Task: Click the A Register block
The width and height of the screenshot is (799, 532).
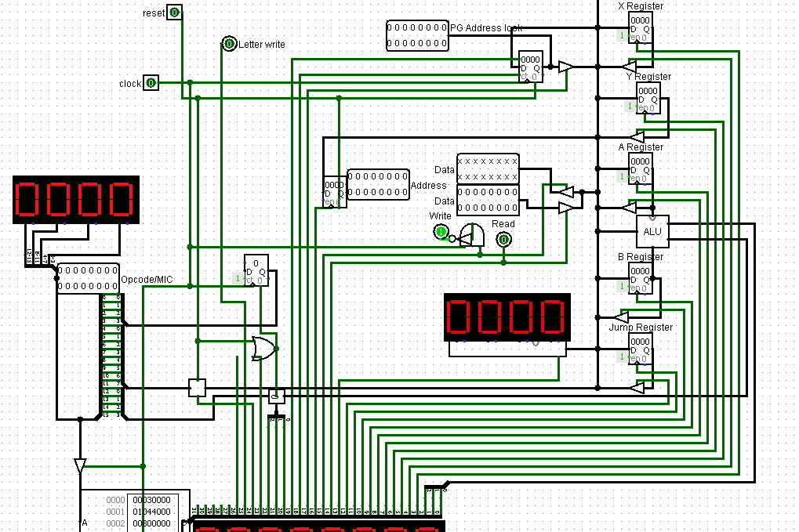Action: pos(641,170)
